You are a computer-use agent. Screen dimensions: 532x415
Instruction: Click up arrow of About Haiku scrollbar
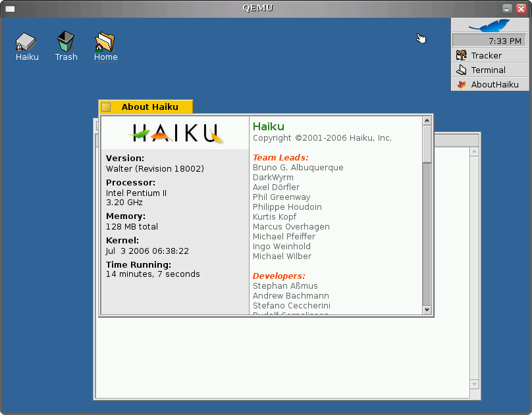[427, 120]
